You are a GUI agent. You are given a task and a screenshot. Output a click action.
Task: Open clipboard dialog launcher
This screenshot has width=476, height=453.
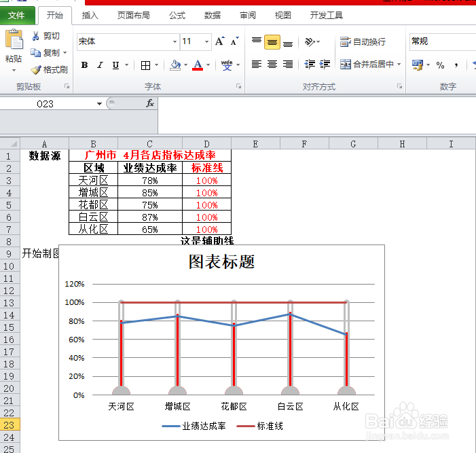point(67,86)
